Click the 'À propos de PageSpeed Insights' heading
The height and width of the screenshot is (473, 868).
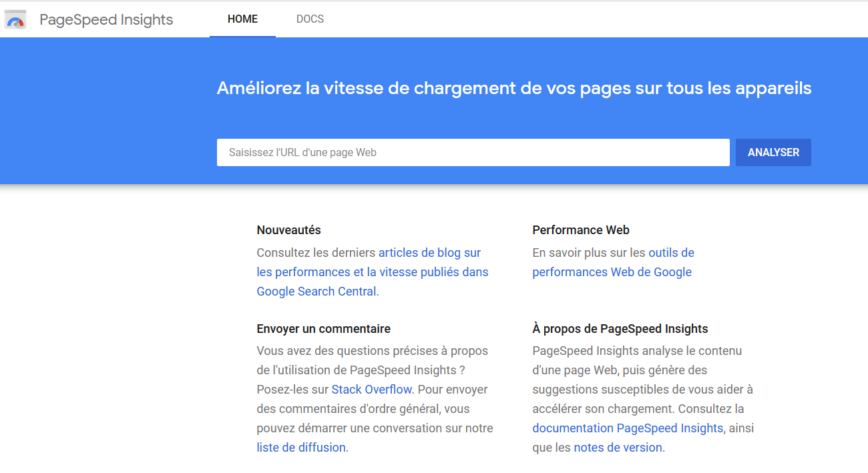click(x=620, y=329)
